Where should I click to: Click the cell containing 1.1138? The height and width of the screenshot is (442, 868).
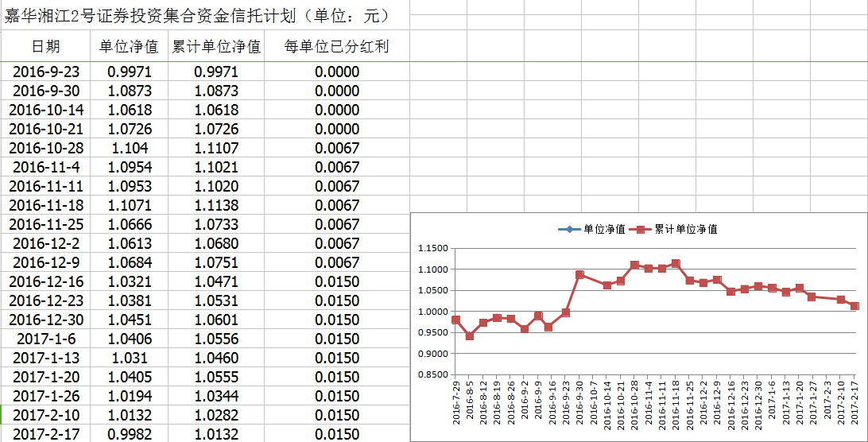[x=216, y=205]
